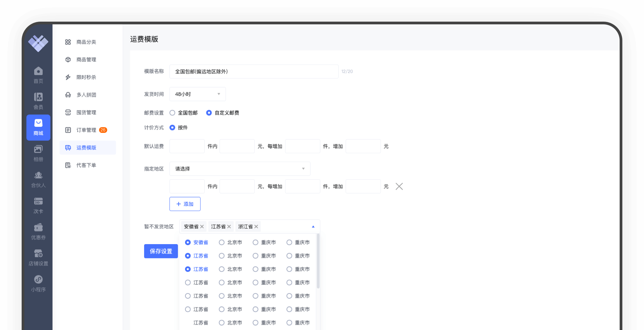Open the 店铺设置 store settings icon
Viewport: 644px width, 330px height.
38,254
